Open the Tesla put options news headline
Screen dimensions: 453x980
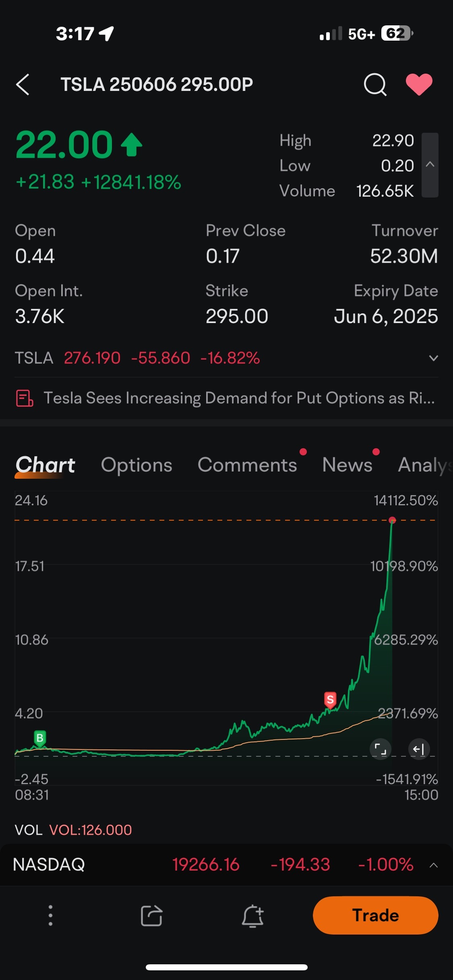(x=239, y=398)
